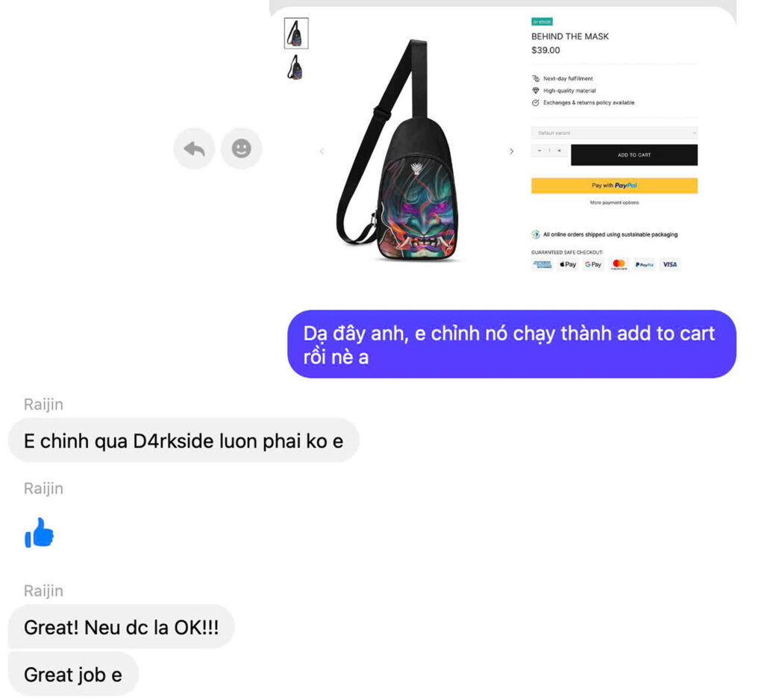
Task: Click the Pay with PayPal button
Action: (x=615, y=185)
